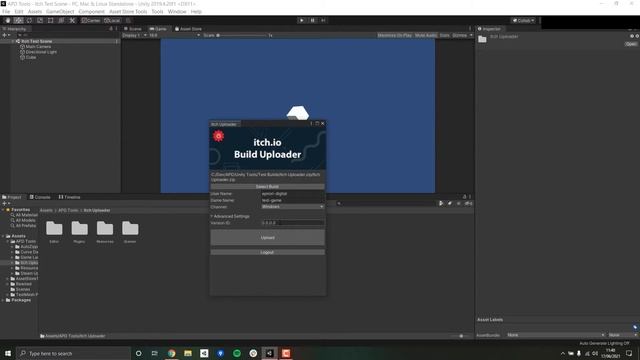Select the Scale tool in Unity toolbar
Screen dimensions: 640x360
(x=40, y=20)
